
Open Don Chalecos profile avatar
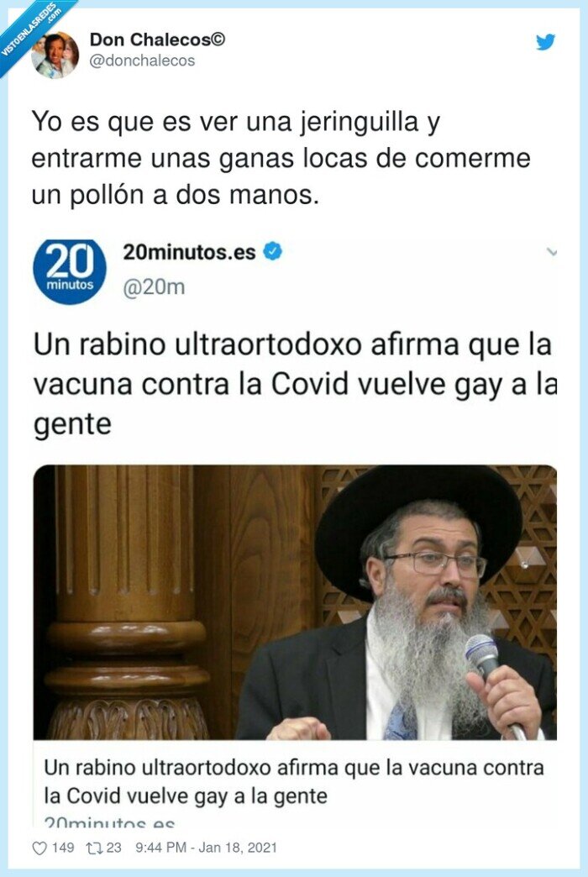coord(55,55)
